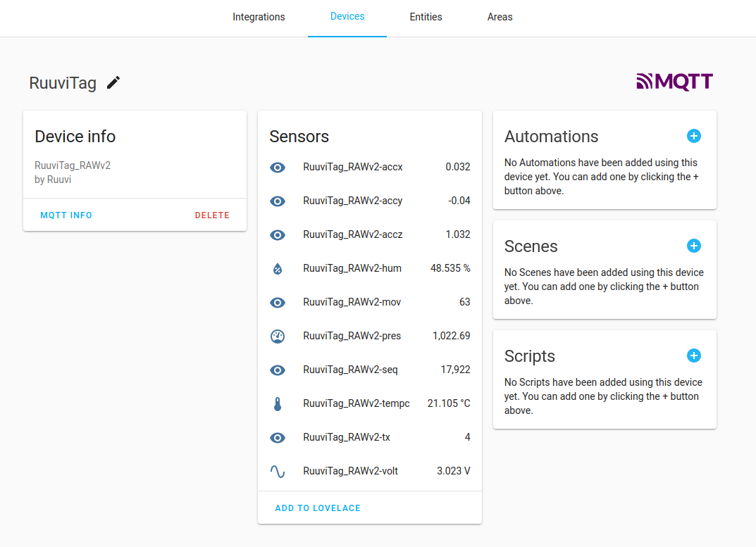The image size is (756, 547).
Task: Open the RuuviTag_RAWv2-tx sensor name
Action: 347,436
